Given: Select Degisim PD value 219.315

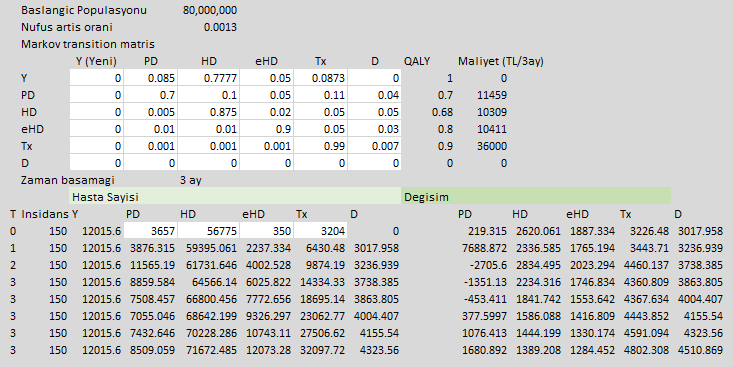Looking at the screenshot, I should [x=487, y=231].
